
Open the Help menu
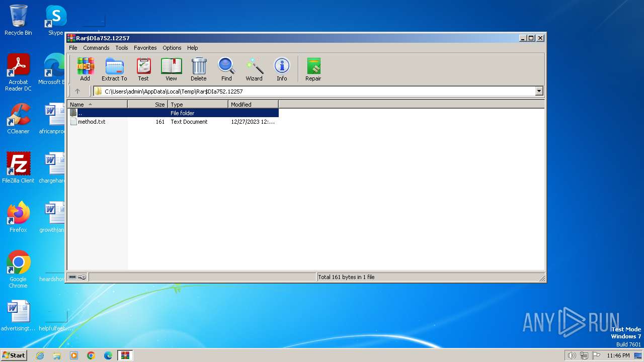(x=192, y=48)
